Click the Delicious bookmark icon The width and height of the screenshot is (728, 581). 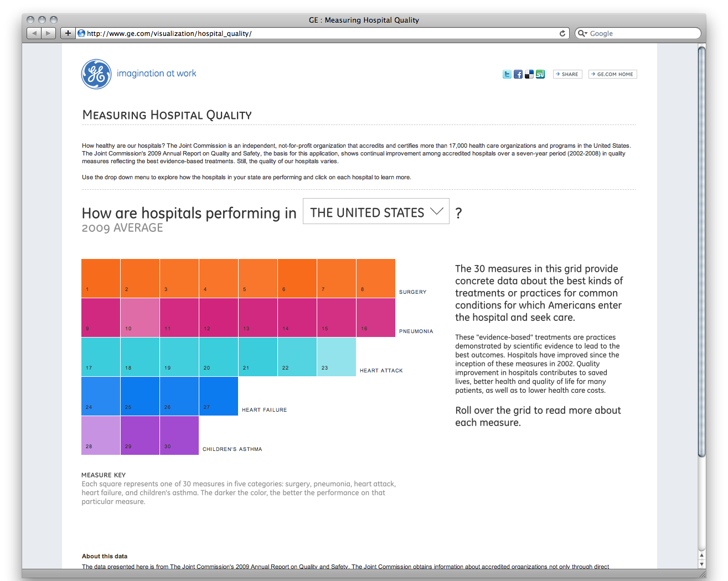(x=529, y=74)
